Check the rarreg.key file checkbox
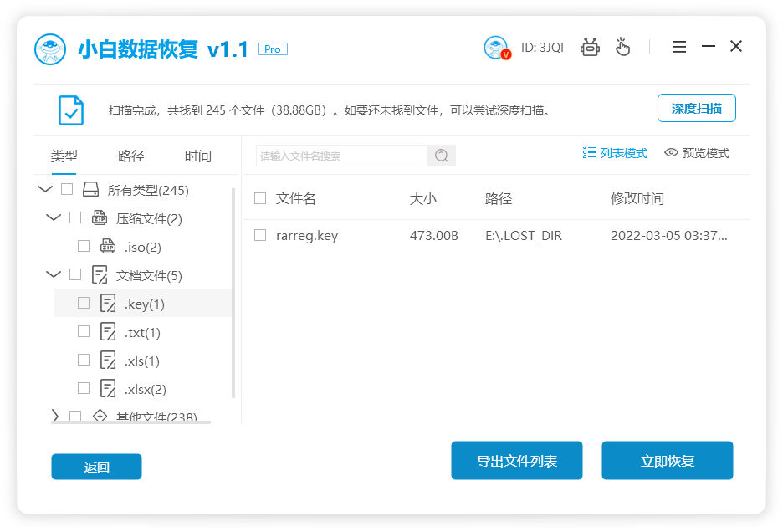Image resolution: width=783 pixels, height=532 pixels. 262,236
